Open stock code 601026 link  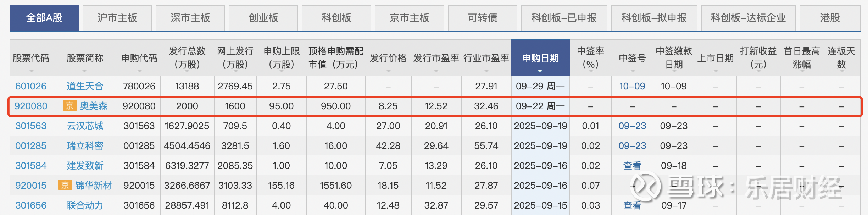coord(31,86)
